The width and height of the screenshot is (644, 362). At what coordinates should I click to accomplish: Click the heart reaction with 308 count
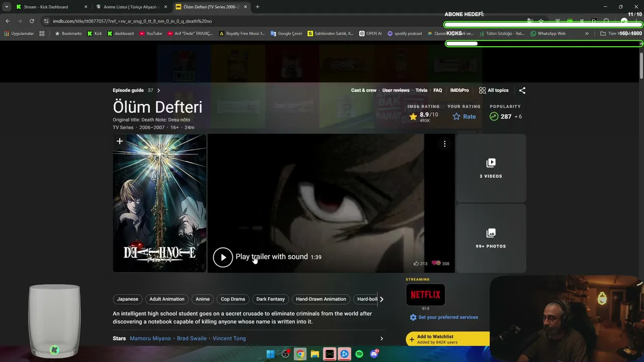pyautogui.click(x=436, y=263)
